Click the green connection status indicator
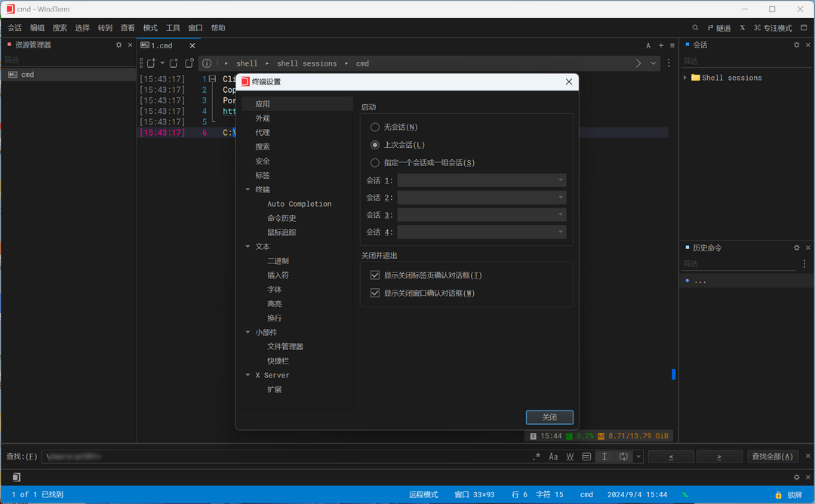Viewport: 815px width, 504px height. point(684,494)
